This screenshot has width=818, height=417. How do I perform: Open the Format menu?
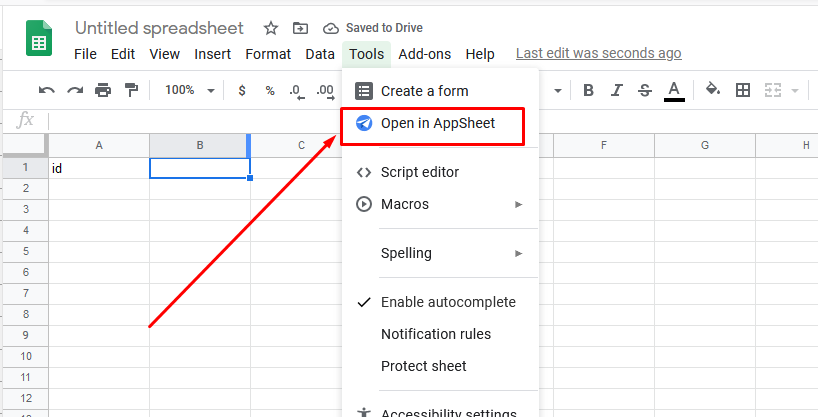click(268, 54)
